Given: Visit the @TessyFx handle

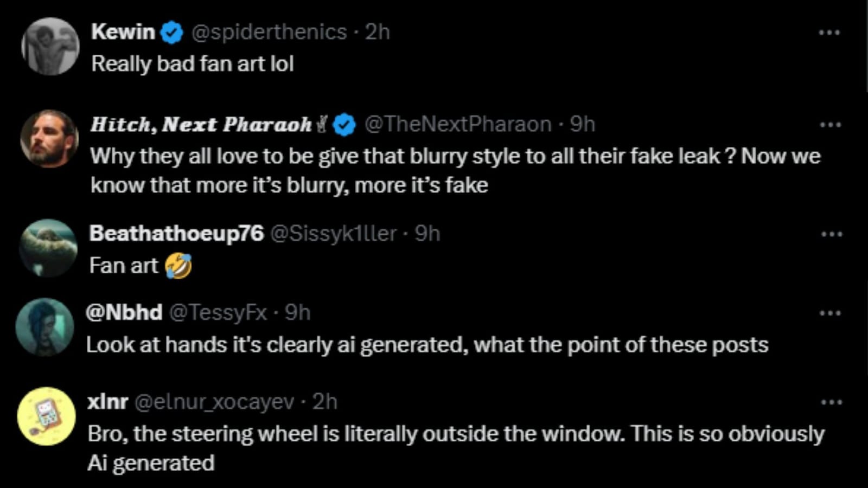Looking at the screenshot, I should pos(218,313).
